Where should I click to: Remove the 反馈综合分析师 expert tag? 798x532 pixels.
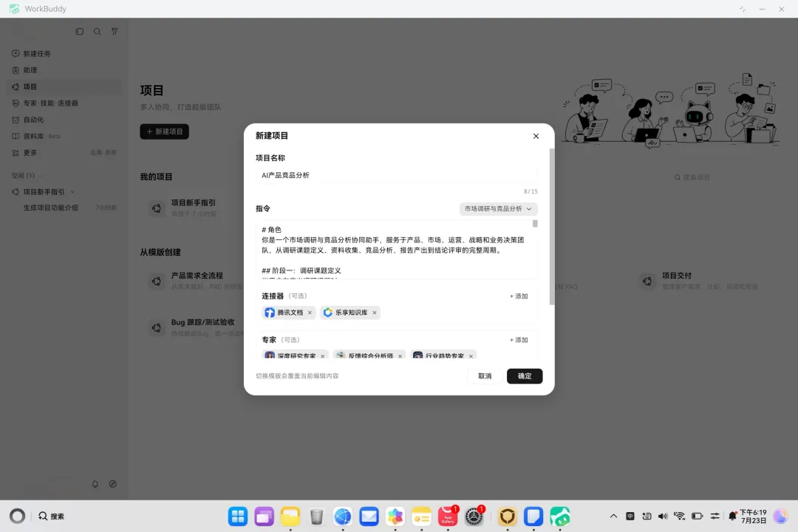[400, 356]
